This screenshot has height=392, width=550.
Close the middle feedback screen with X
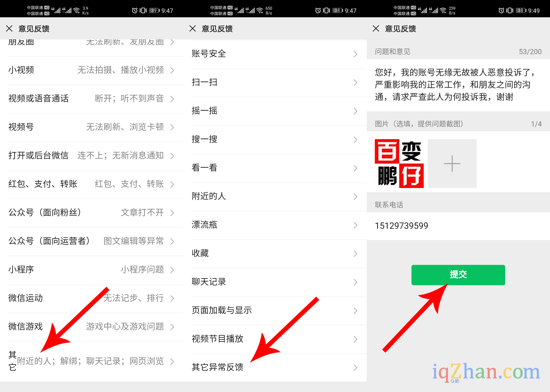tap(192, 29)
